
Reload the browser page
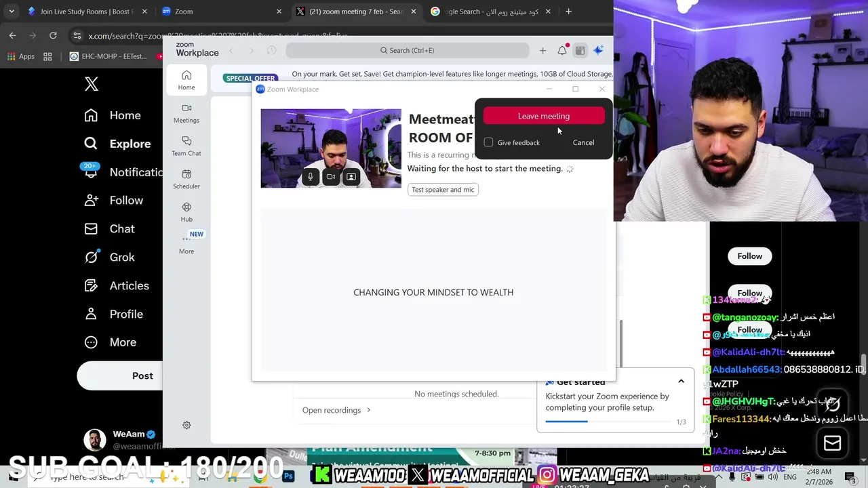[53, 35]
